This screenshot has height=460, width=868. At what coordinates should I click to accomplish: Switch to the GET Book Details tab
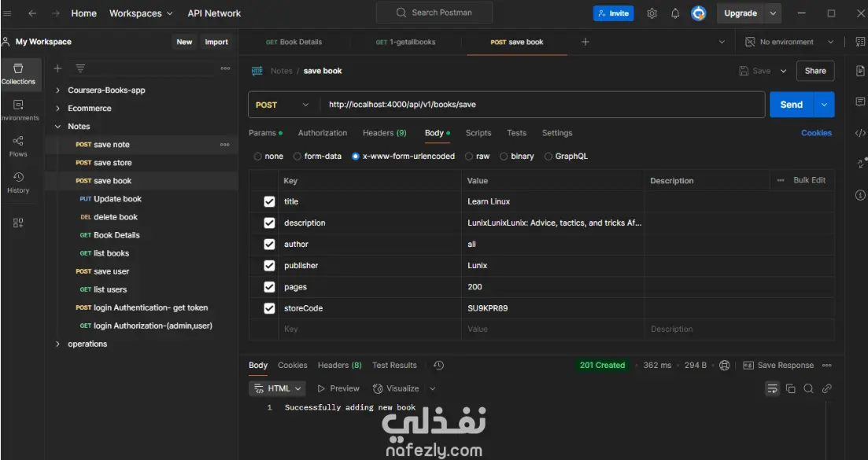[294, 42]
